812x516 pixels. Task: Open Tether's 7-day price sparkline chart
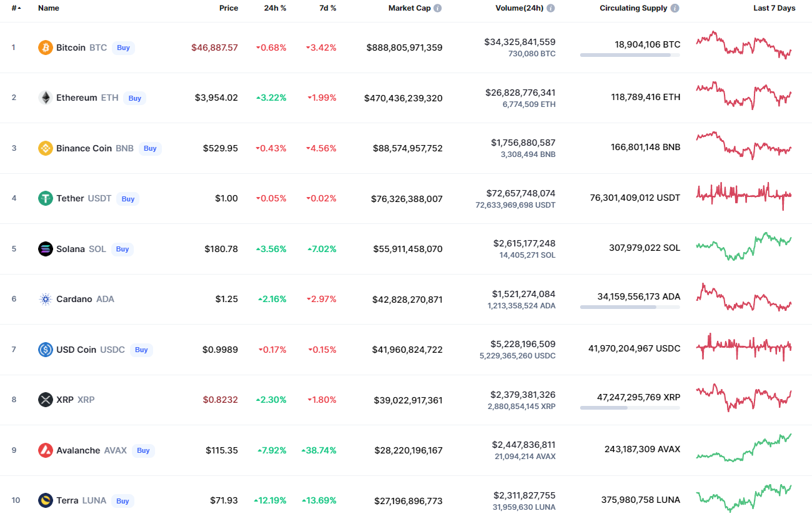click(744, 196)
